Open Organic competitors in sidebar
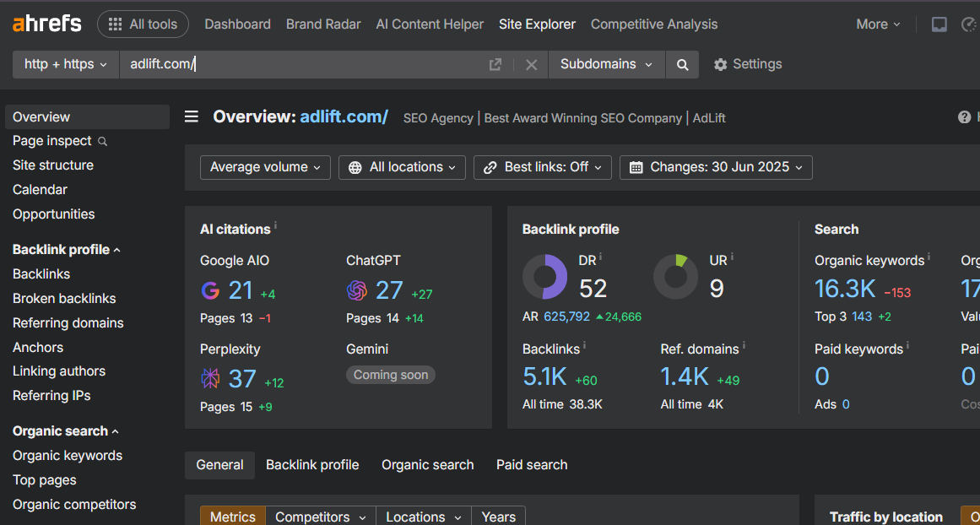980x525 pixels. pos(74,505)
